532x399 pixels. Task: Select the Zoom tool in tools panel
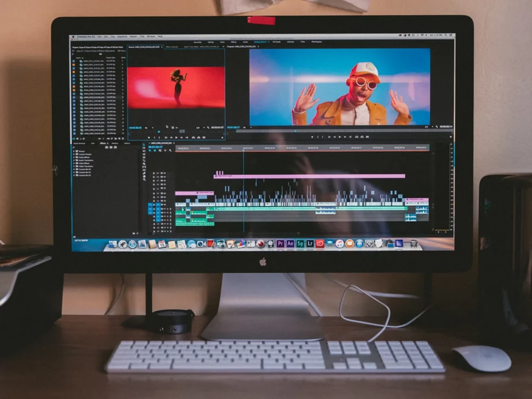point(144,179)
